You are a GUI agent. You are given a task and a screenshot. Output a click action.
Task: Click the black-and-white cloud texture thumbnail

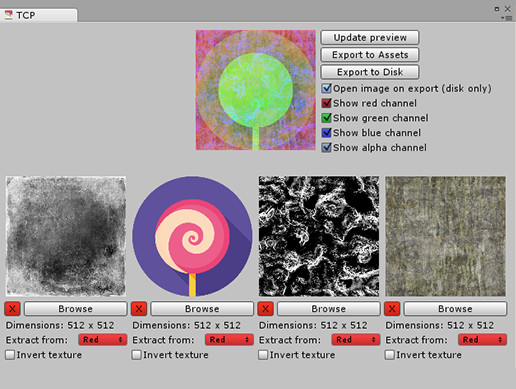click(319, 236)
